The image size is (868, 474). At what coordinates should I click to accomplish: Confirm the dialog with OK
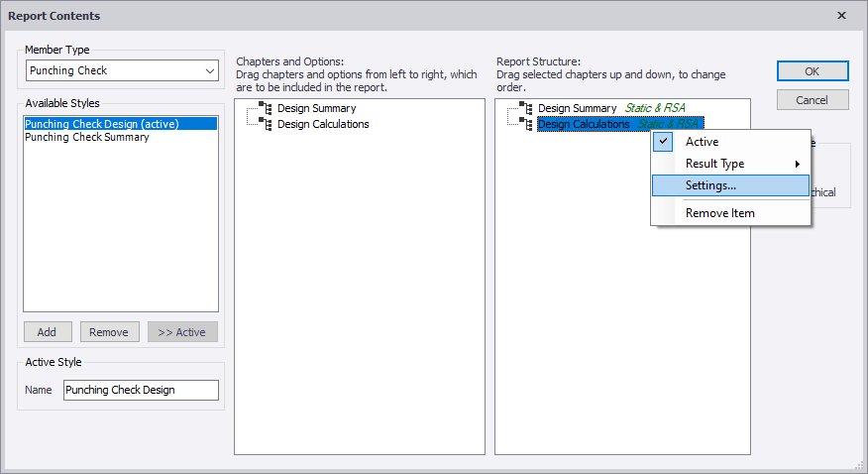(x=812, y=71)
